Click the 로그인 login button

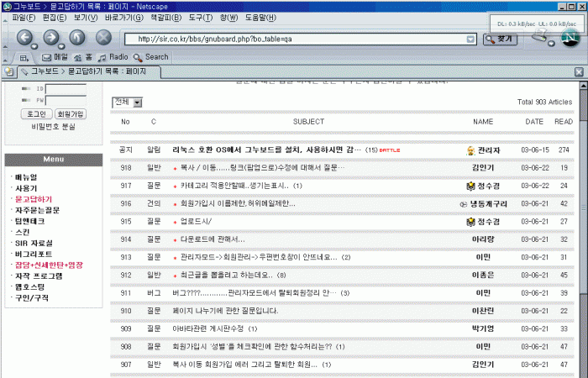point(36,114)
